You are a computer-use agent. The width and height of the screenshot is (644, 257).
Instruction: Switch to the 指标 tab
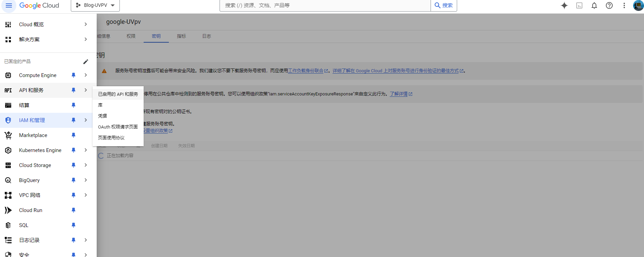tap(181, 36)
